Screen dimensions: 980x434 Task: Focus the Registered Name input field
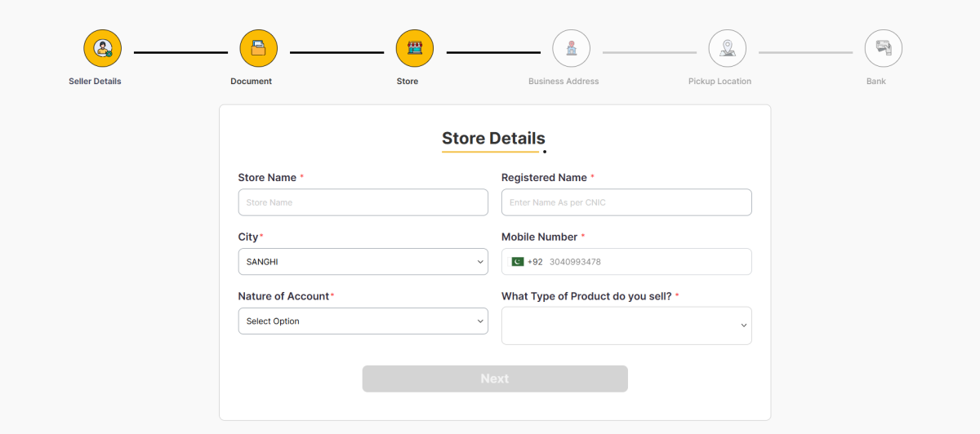[626, 202]
